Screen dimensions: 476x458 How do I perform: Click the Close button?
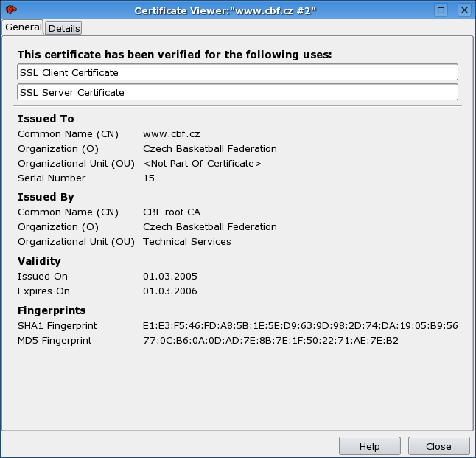coord(438,446)
